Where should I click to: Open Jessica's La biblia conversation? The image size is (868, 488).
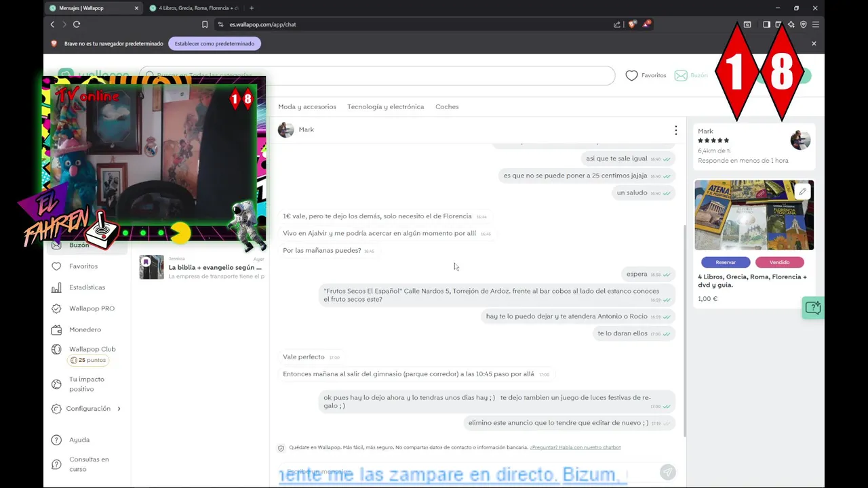pyautogui.click(x=202, y=267)
